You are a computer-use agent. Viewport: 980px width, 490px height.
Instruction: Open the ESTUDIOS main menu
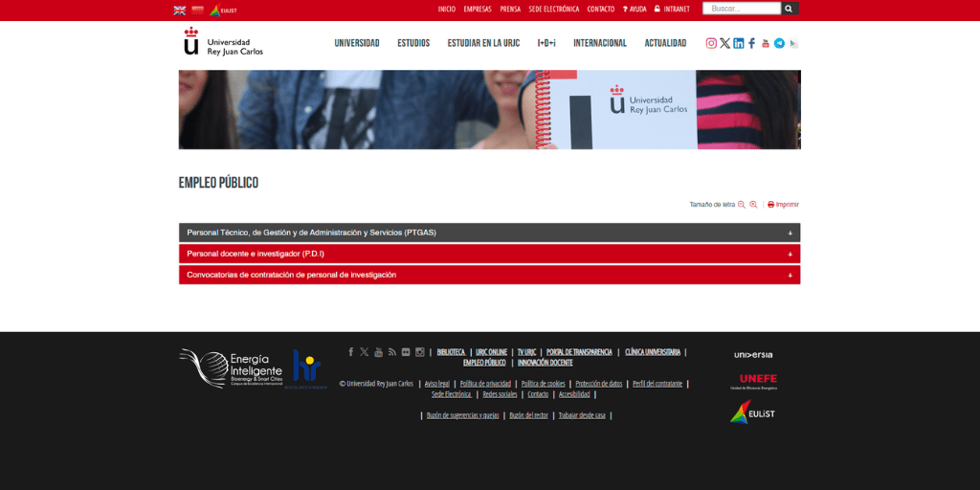413,43
